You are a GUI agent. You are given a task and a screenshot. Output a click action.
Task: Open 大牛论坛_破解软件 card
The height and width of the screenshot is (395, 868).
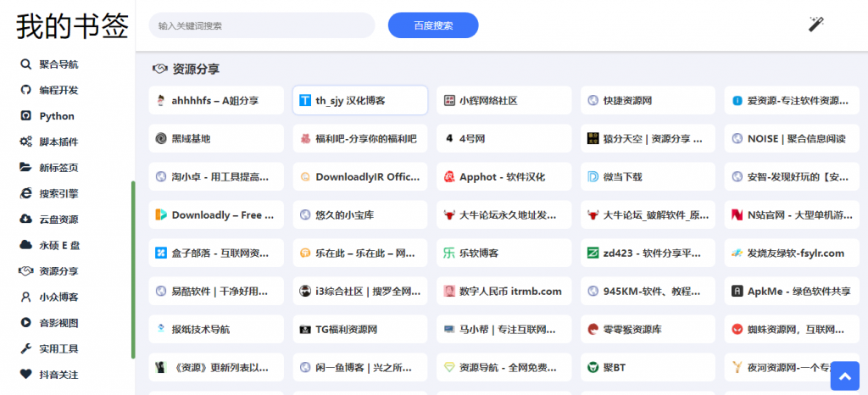coord(648,214)
